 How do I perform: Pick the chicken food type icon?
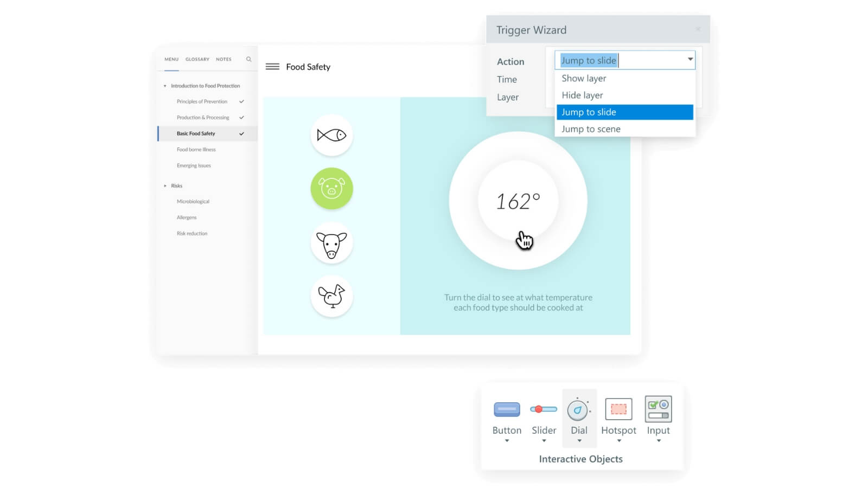point(331,296)
